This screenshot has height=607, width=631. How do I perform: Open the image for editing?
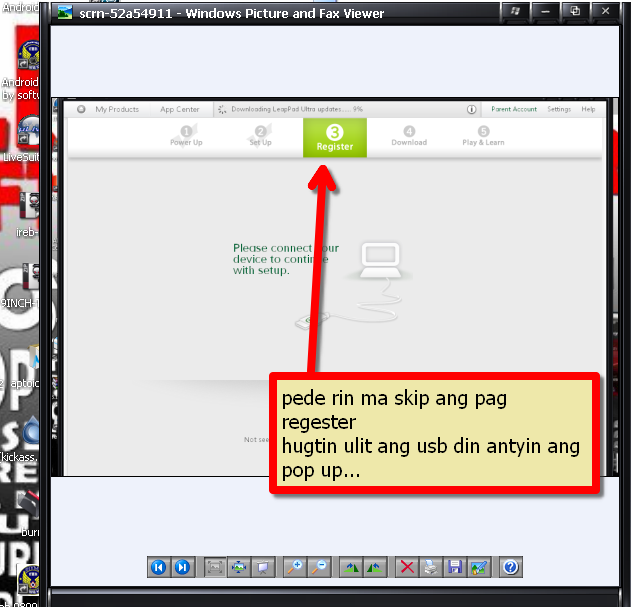[x=479, y=567]
